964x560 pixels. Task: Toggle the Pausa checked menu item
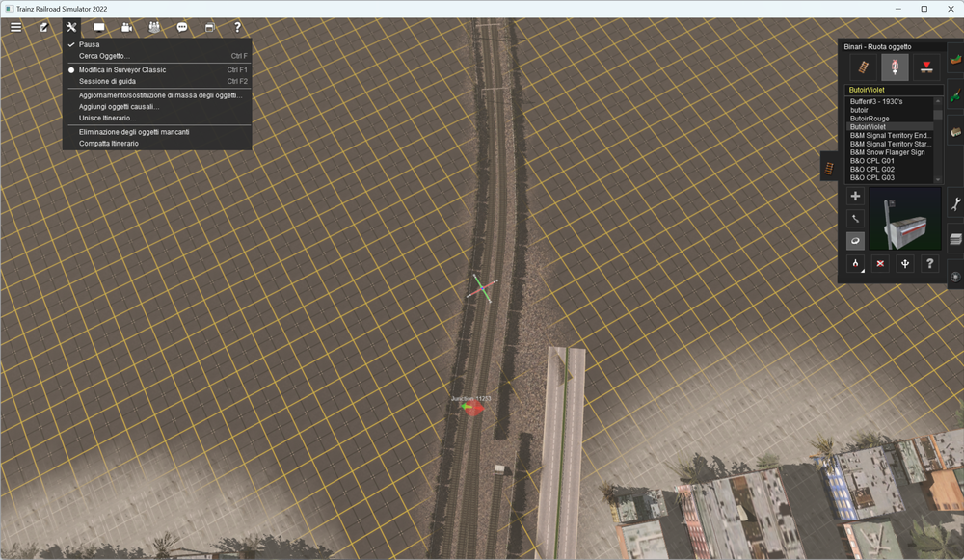click(x=157, y=44)
